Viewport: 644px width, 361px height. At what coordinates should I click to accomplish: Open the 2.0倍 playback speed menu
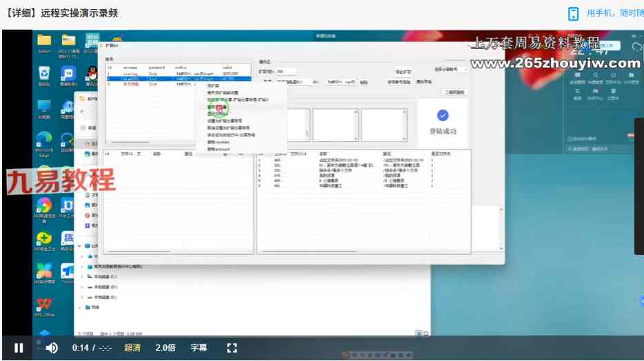165,348
